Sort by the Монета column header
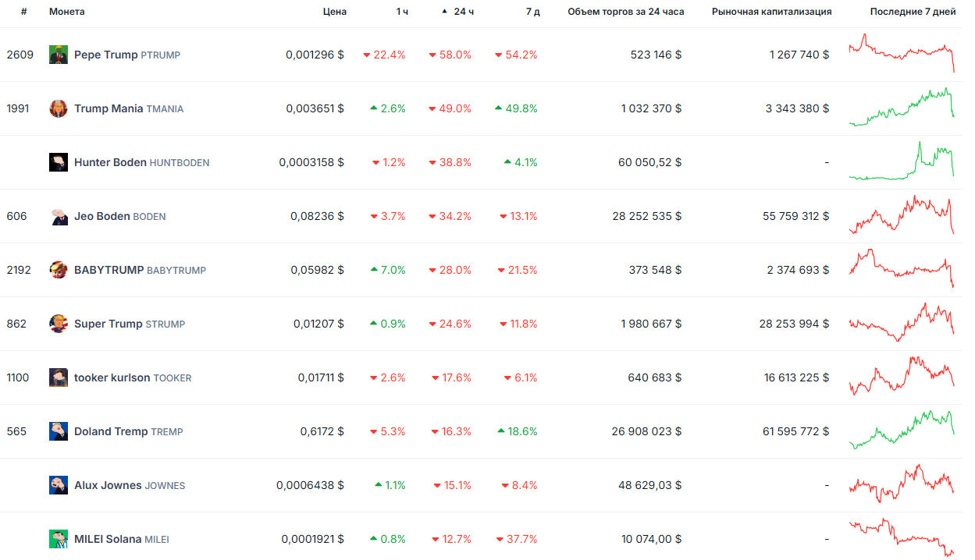Screen dimensions: 975x560 tap(67, 12)
